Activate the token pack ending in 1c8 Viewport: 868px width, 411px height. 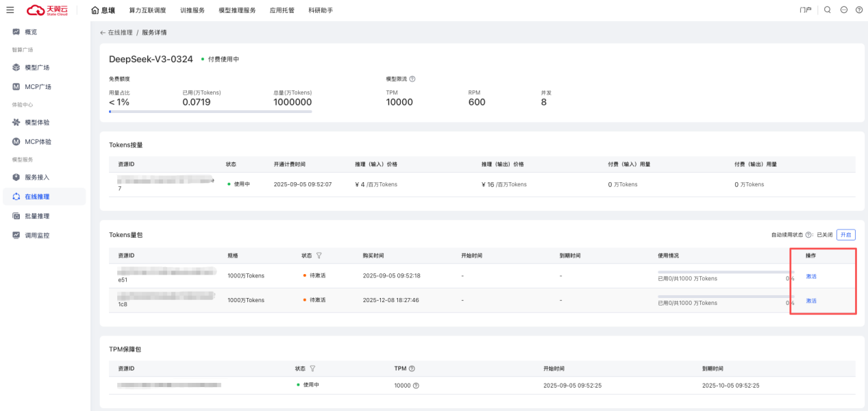pos(811,301)
